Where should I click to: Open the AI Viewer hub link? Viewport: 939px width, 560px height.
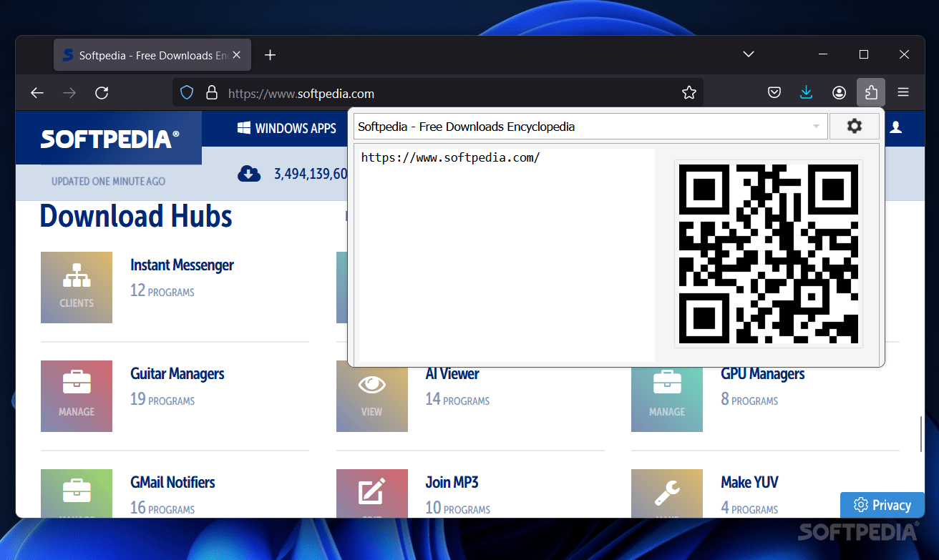click(x=452, y=374)
